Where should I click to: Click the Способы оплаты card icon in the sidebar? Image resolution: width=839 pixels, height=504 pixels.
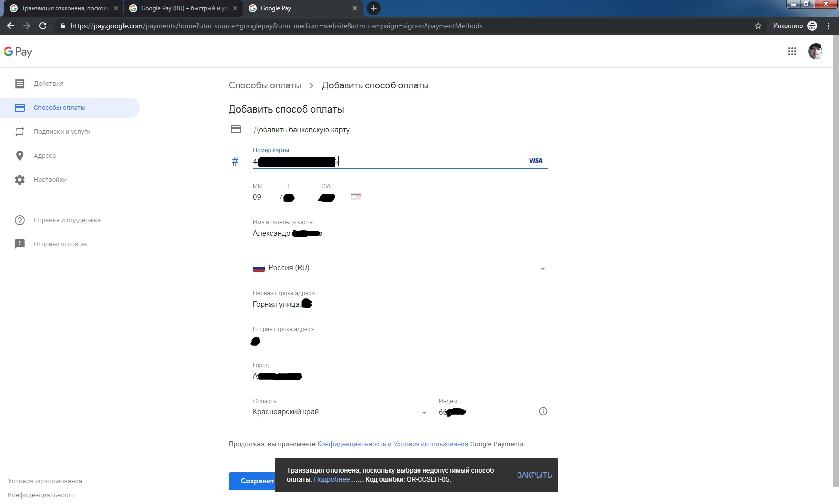20,108
